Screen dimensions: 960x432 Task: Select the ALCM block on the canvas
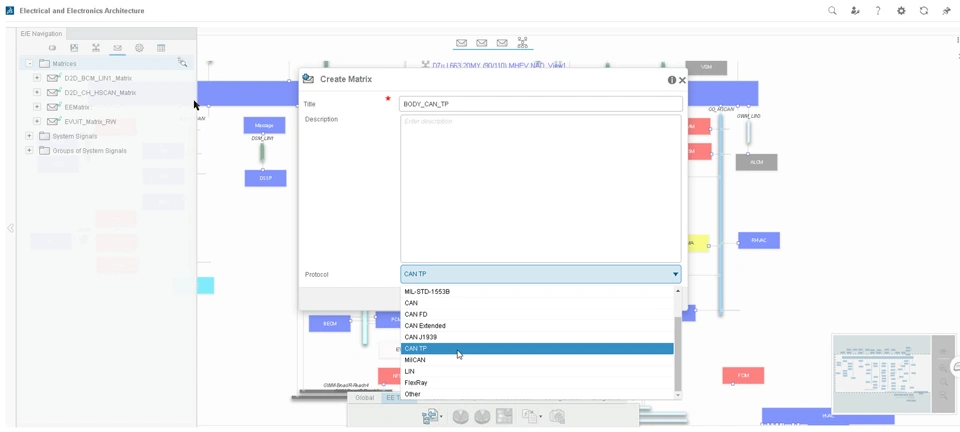756,162
